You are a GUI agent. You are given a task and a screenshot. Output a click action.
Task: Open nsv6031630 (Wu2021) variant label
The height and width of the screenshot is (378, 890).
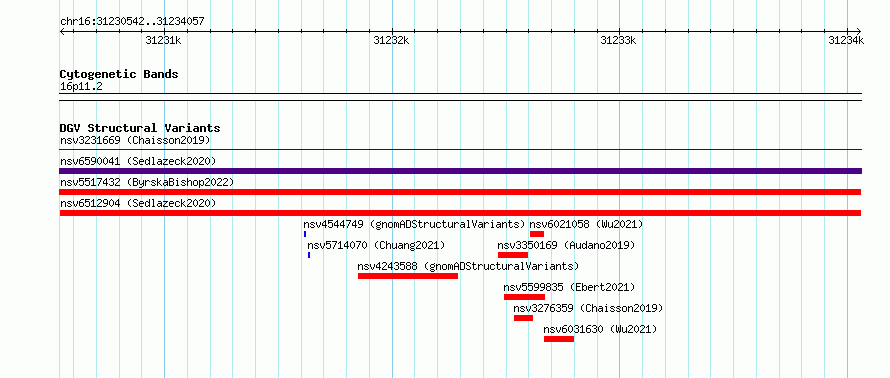pos(600,329)
